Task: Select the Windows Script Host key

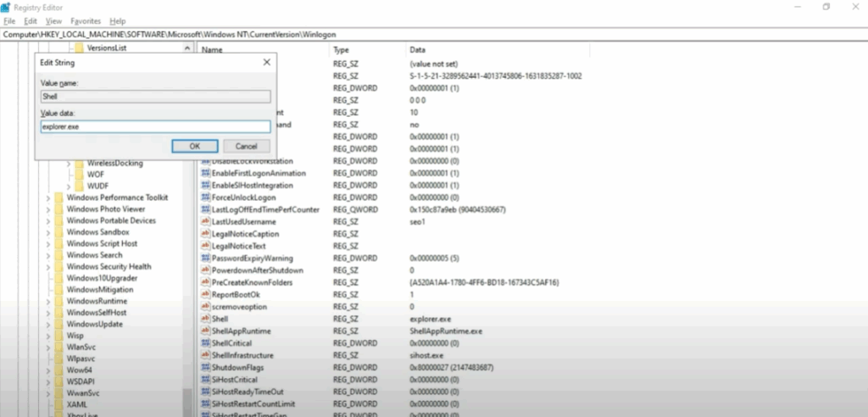Action: click(x=102, y=243)
